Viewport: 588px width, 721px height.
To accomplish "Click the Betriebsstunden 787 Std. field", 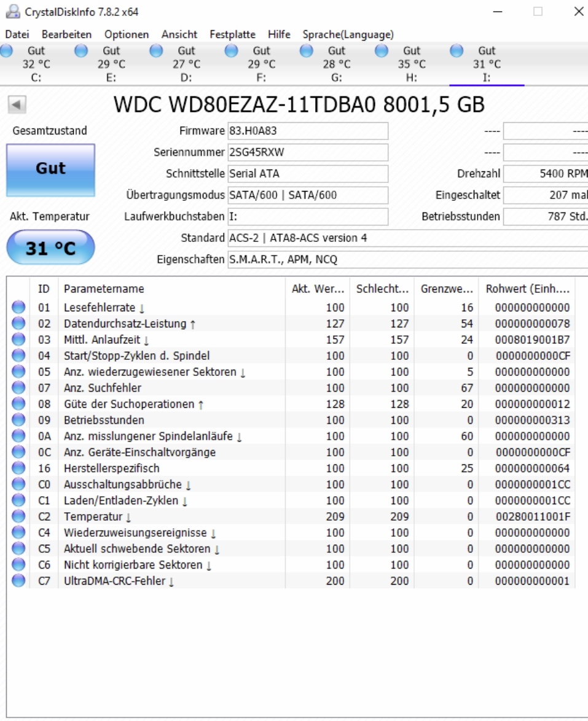I will tap(546, 217).
